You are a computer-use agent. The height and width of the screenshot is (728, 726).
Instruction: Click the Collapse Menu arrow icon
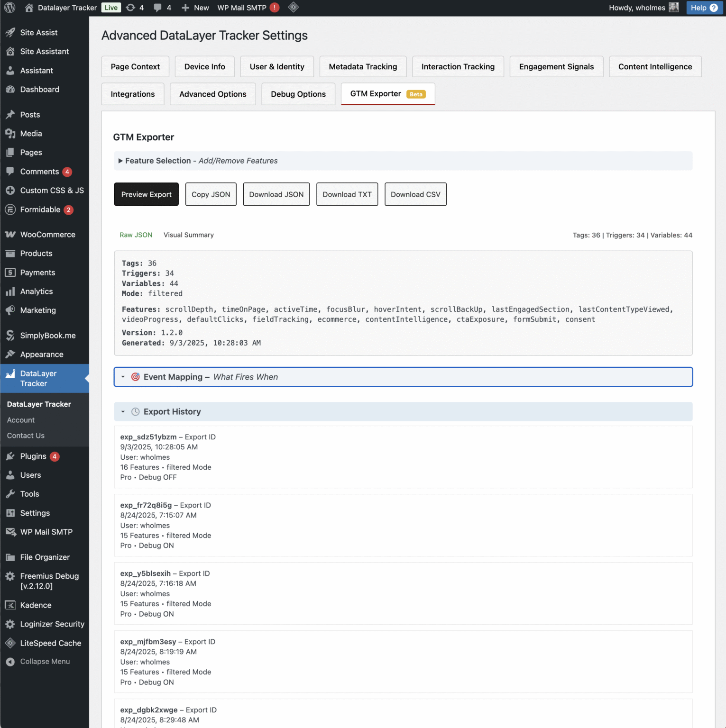pyautogui.click(x=10, y=662)
